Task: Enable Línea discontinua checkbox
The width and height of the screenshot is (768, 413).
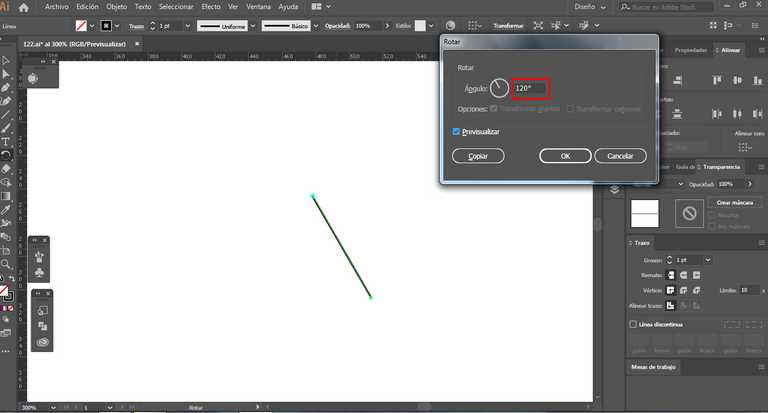Action: [633, 324]
